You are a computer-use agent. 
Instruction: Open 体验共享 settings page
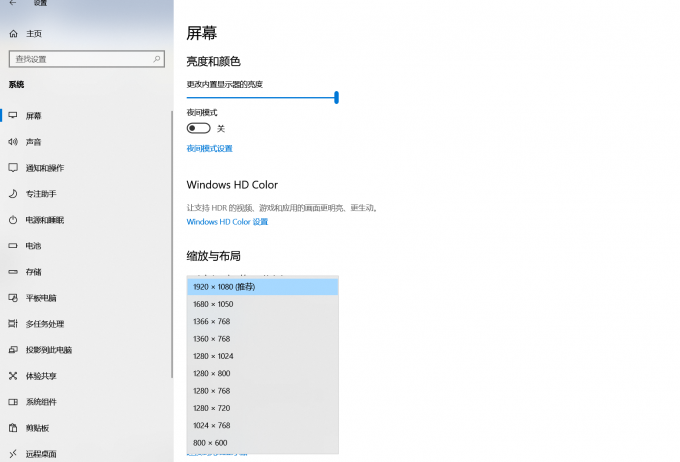coord(41,376)
